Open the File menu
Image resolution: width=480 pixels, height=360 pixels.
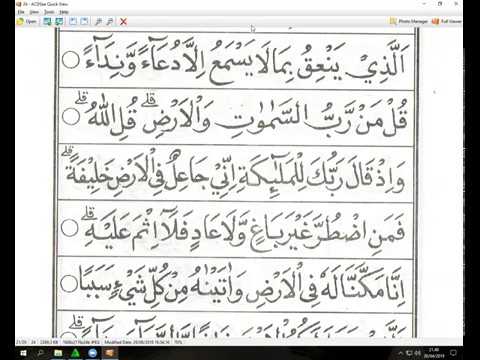coord(21,12)
